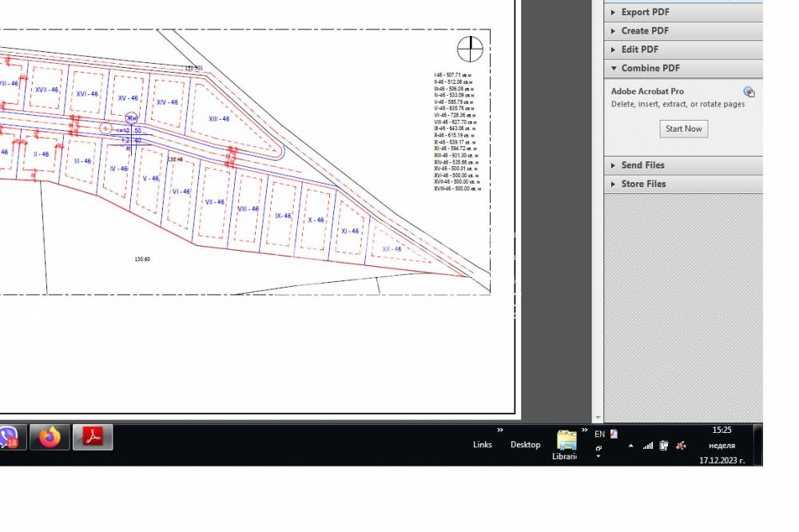The image size is (799, 532).
Task: Click the network signal tray icon
Action: coord(648,446)
